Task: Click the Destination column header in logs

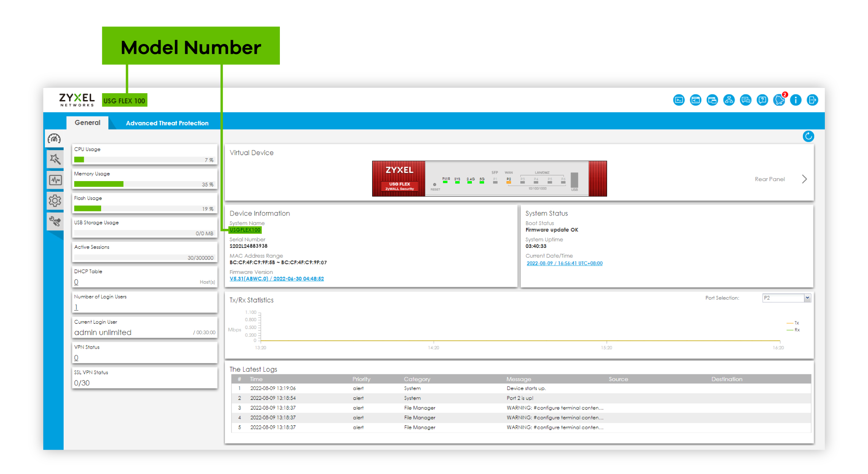Action: [x=727, y=379]
